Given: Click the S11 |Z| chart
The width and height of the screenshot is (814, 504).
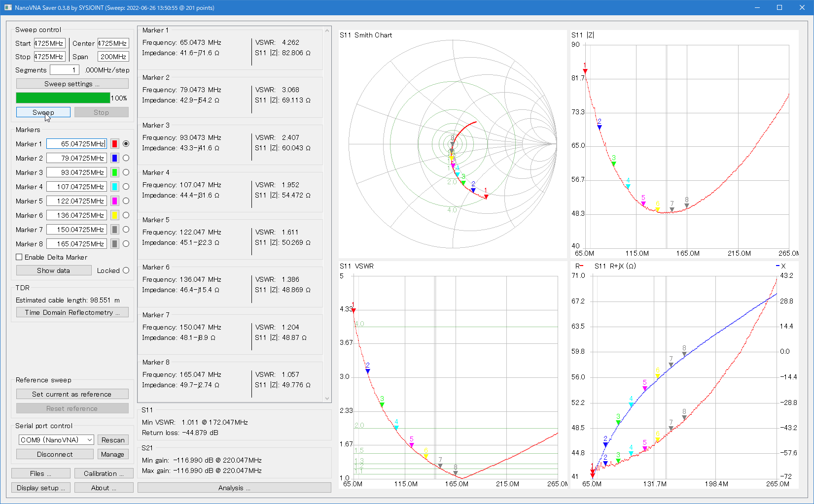Looking at the screenshot, I should tap(684, 144).
